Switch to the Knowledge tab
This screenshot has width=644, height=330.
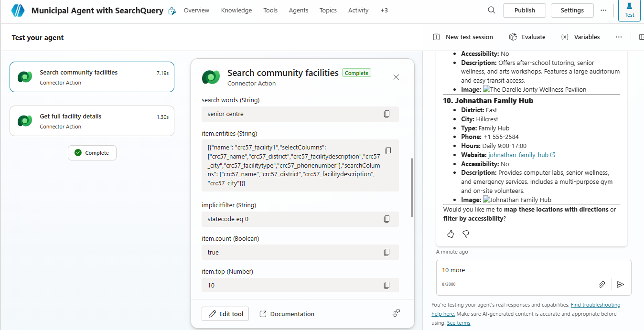pos(236,11)
